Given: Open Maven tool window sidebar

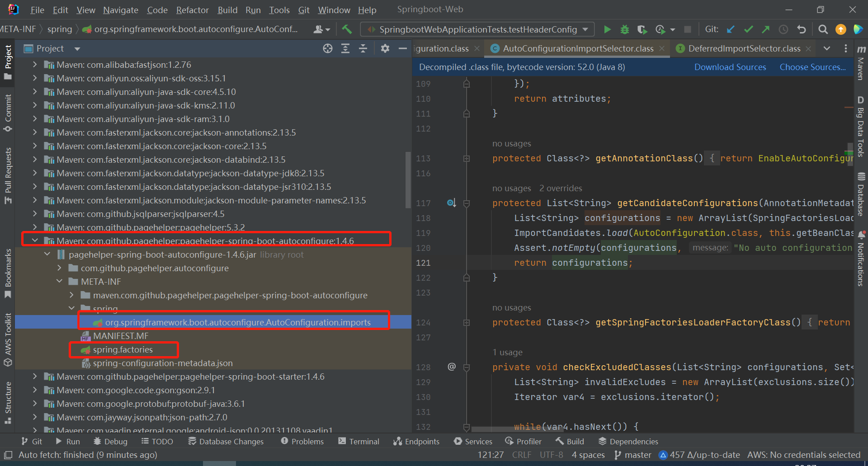Looking at the screenshot, I should point(861,62).
